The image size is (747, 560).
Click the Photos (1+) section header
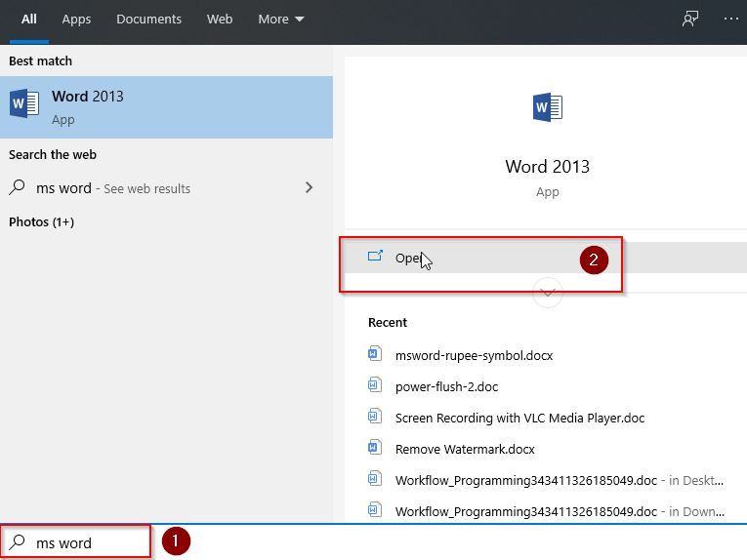click(x=41, y=221)
